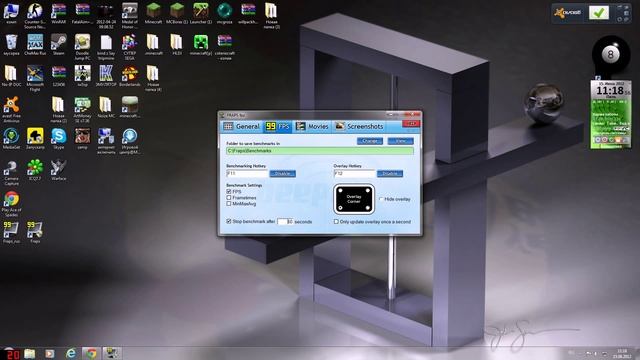
Task: Open the MediaGet desktop shortcut
Action: click(11, 138)
